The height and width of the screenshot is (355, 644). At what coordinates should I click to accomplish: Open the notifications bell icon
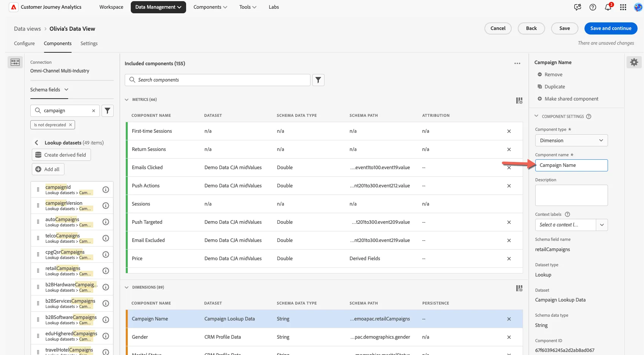[608, 7]
